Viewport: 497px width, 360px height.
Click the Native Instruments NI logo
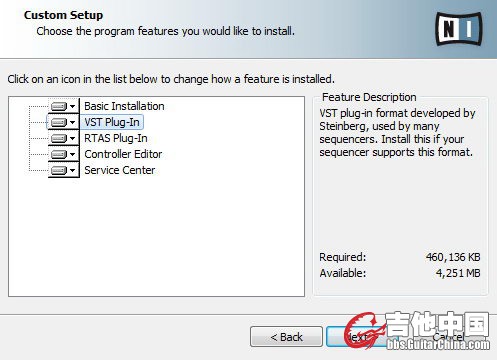[x=459, y=29]
